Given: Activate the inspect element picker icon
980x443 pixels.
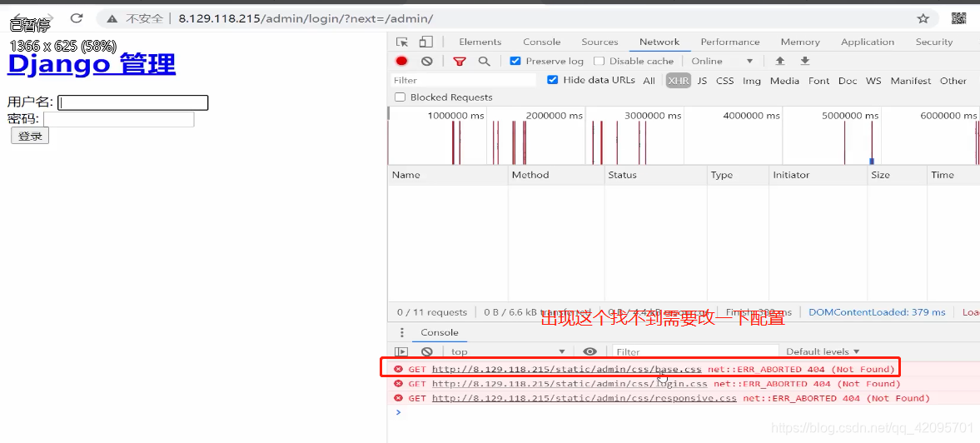Looking at the screenshot, I should pos(402,42).
